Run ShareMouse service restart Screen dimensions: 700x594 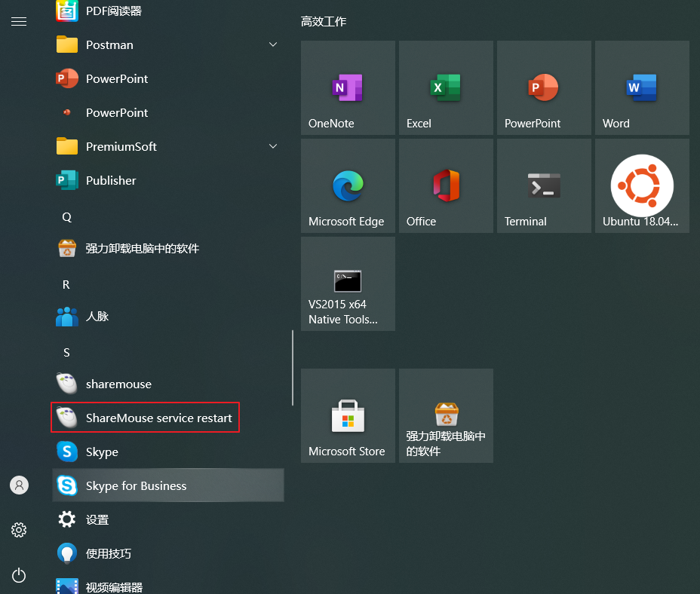(x=168, y=418)
